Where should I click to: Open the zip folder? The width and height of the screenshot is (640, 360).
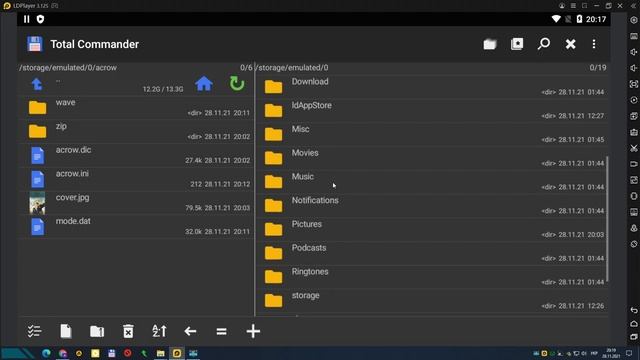136,131
